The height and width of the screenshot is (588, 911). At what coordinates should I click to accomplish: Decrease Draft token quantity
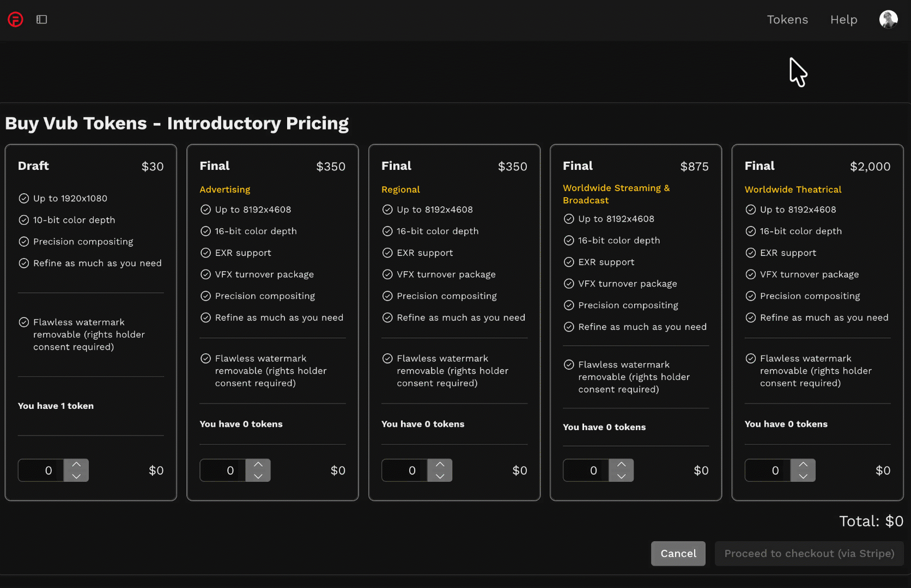click(x=76, y=476)
